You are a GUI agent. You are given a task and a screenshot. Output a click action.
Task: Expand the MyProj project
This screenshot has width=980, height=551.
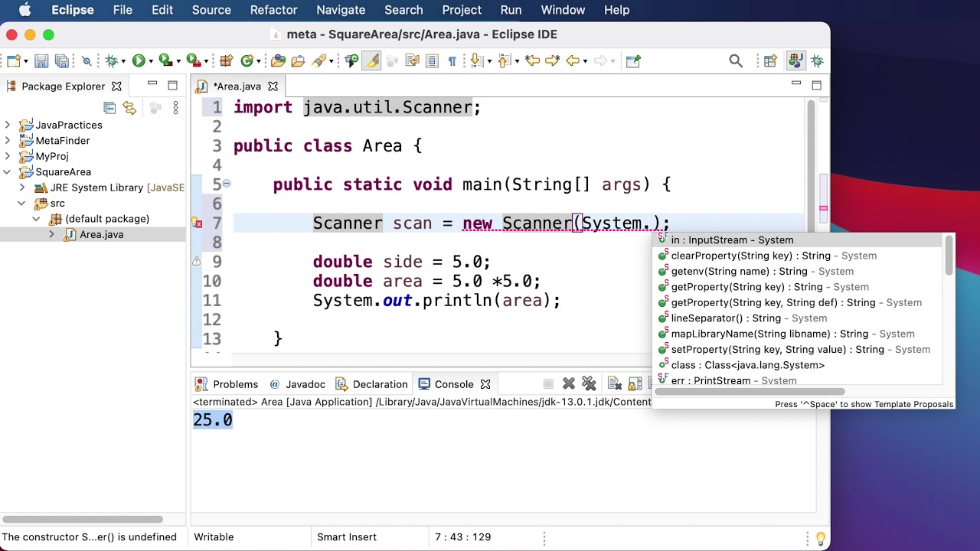pos(8,156)
